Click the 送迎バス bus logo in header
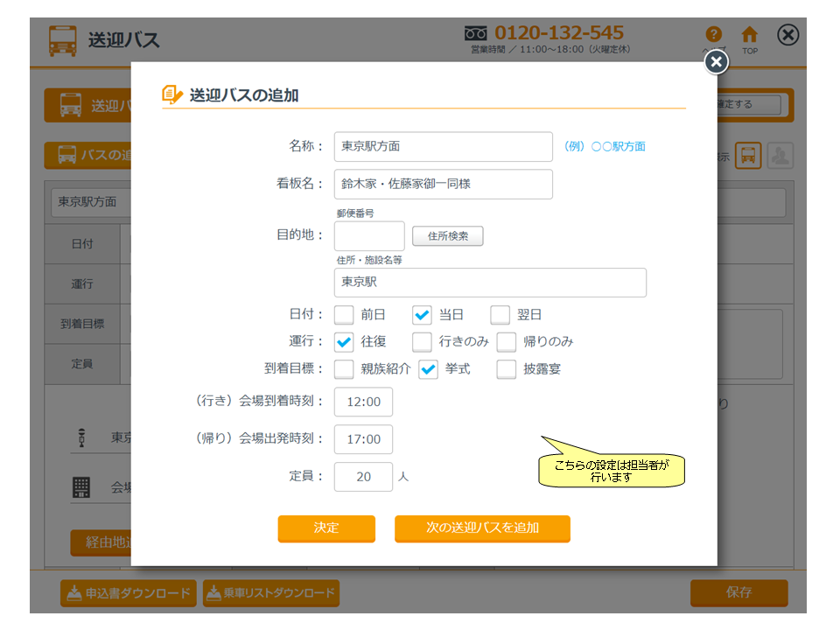The width and height of the screenshot is (840, 630). (62, 40)
